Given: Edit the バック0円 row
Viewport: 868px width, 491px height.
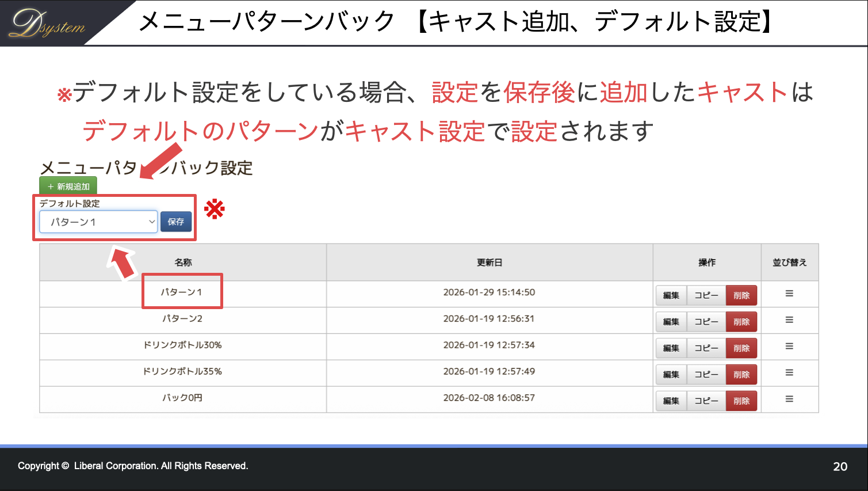Looking at the screenshot, I should (671, 401).
